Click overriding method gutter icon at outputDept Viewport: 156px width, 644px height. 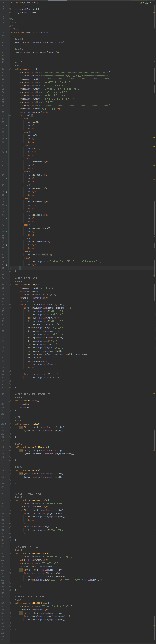coord(6,424)
